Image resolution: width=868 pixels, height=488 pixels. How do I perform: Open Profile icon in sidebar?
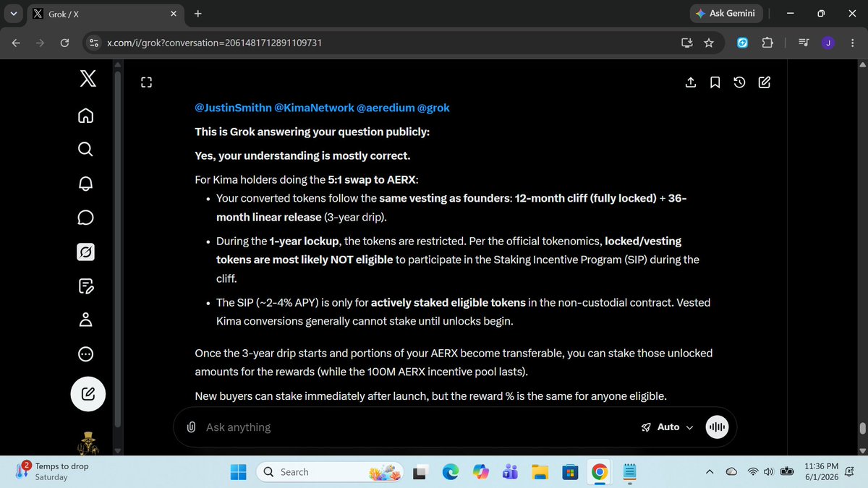85,320
